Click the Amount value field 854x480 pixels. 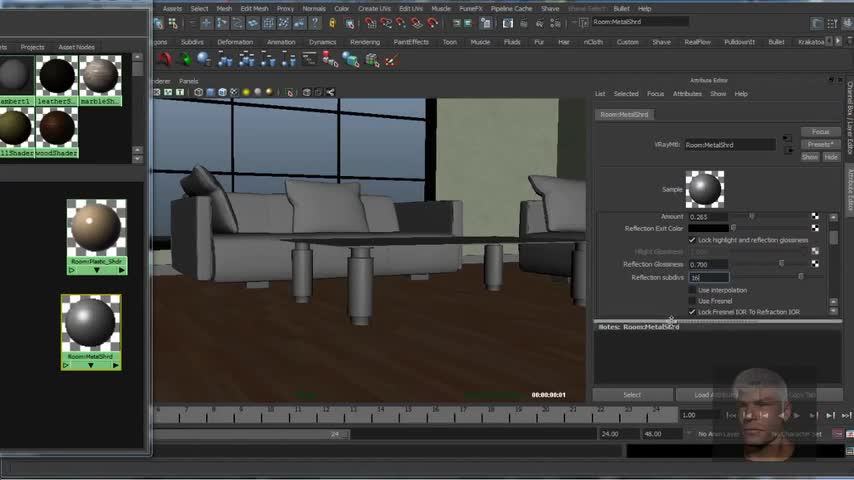(708, 217)
